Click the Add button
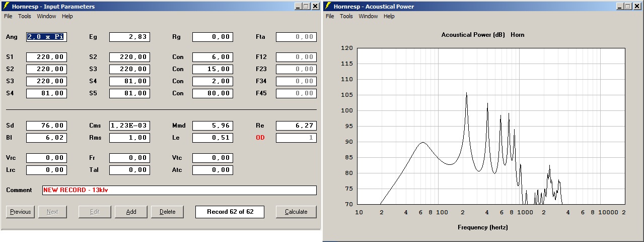 click(x=131, y=212)
